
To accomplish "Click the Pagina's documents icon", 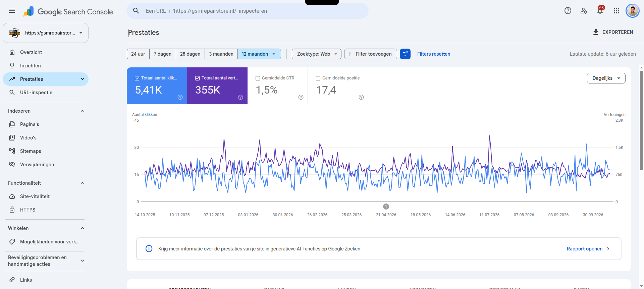I will (x=12, y=124).
